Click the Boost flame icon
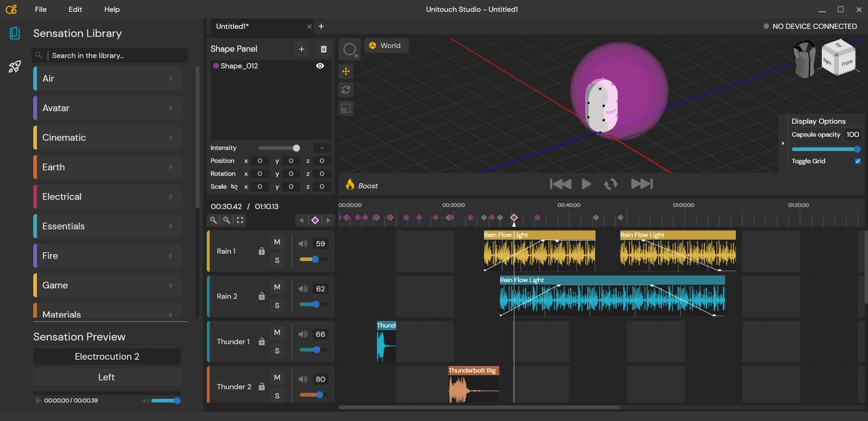Viewport: 868px width, 421px height. (350, 185)
